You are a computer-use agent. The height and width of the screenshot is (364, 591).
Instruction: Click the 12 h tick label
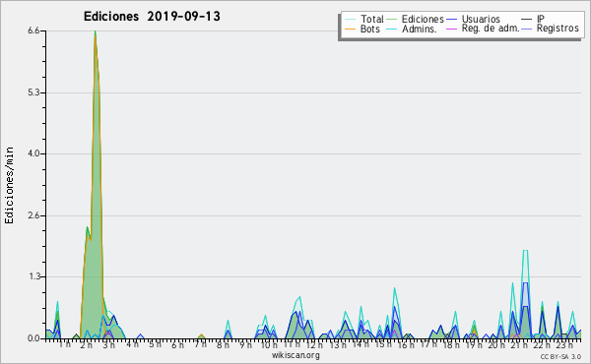pos(313,345)
